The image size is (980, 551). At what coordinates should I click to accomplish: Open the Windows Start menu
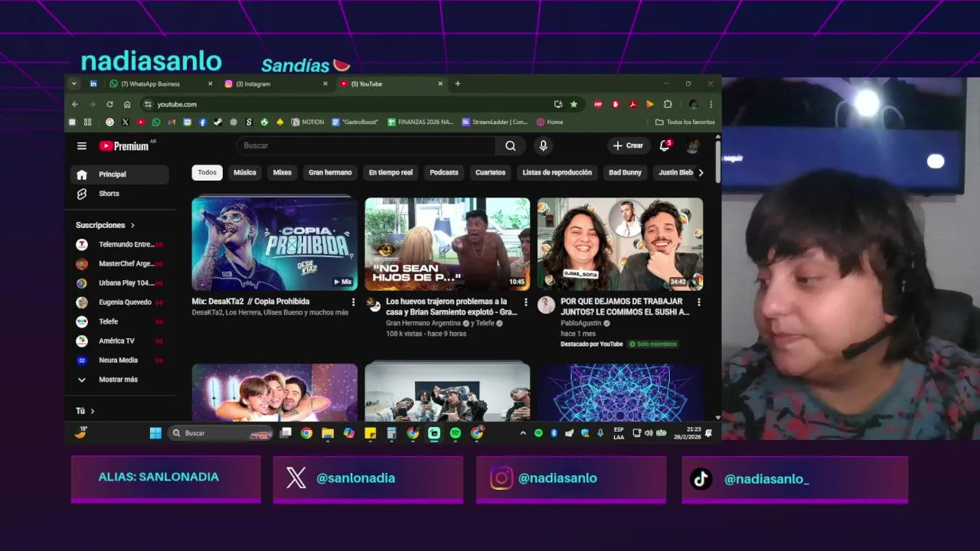pos(155,433)
